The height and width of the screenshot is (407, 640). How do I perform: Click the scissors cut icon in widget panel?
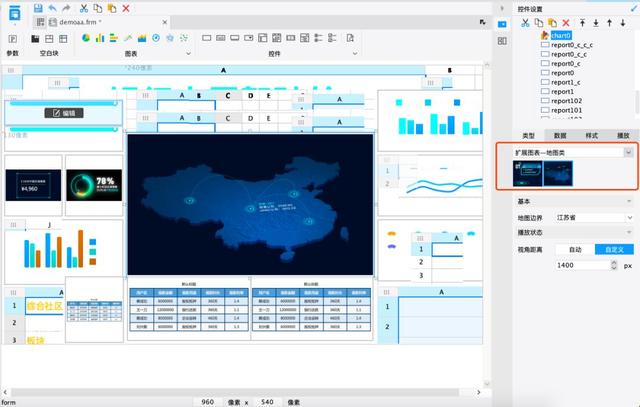point(524,22)
